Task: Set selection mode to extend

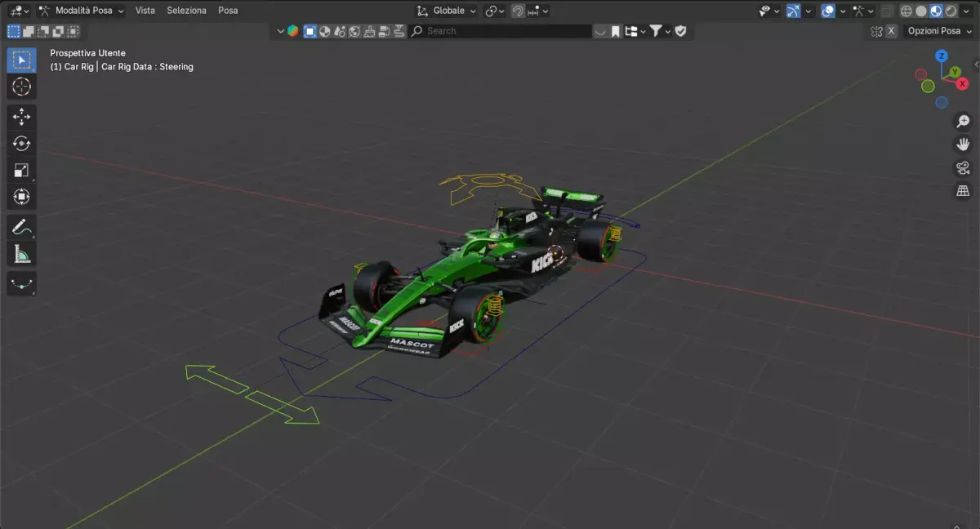Action: (29, 31)
